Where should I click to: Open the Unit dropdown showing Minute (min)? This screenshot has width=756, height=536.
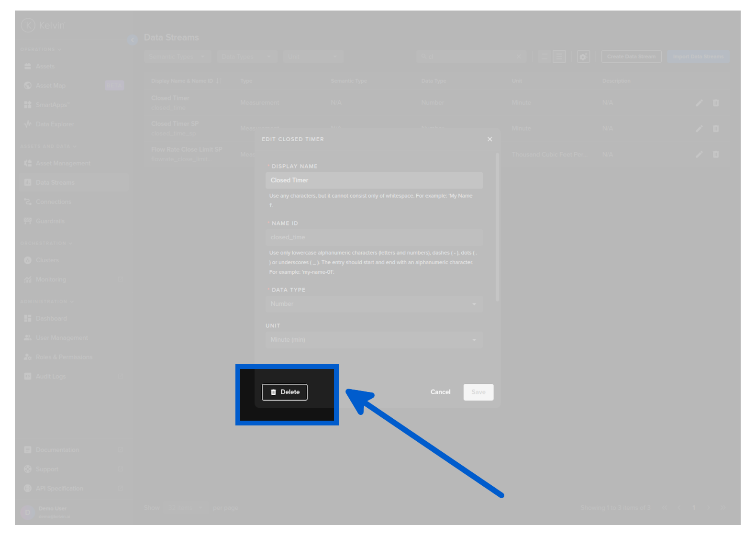(x=374, y=340)
